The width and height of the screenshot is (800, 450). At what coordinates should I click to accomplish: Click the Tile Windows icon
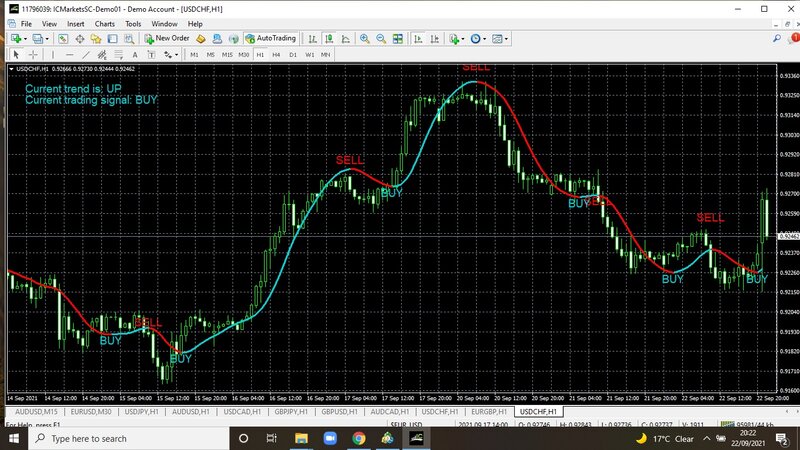pos(398,38)
